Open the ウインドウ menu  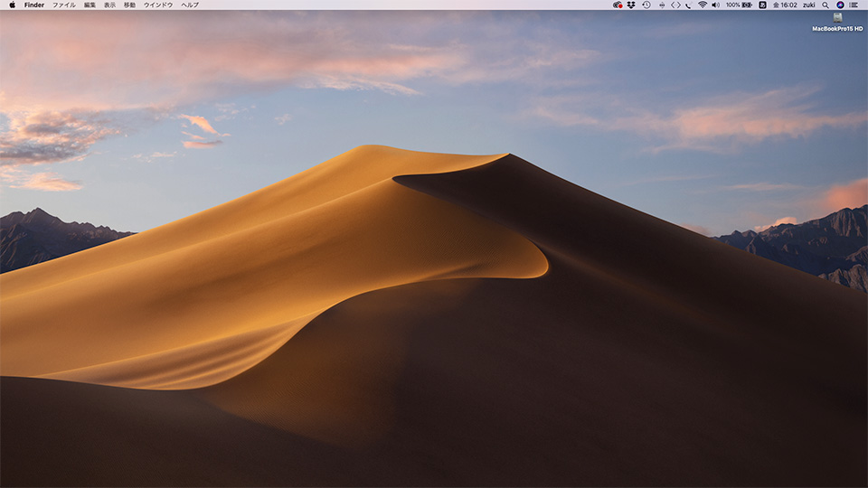pos(158,5)
